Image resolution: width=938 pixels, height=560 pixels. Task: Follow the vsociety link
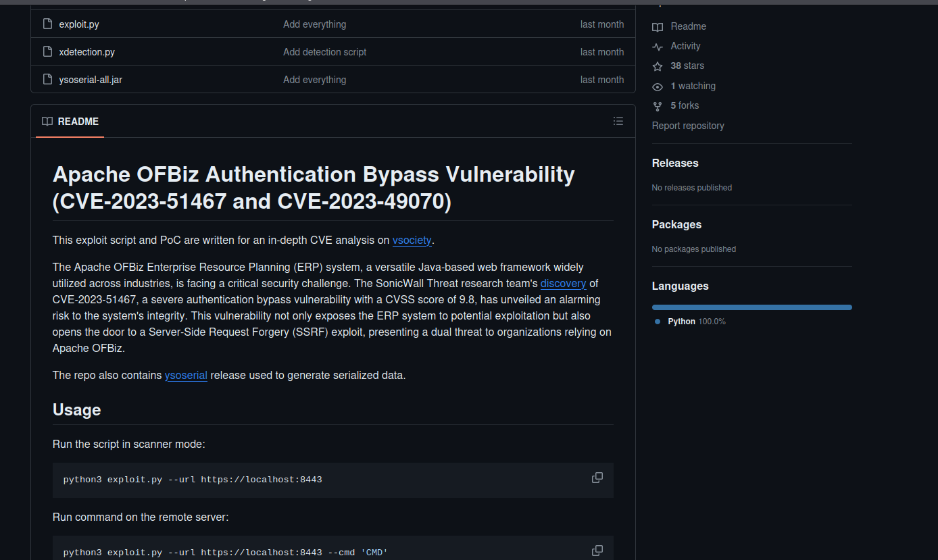(412, 240)
